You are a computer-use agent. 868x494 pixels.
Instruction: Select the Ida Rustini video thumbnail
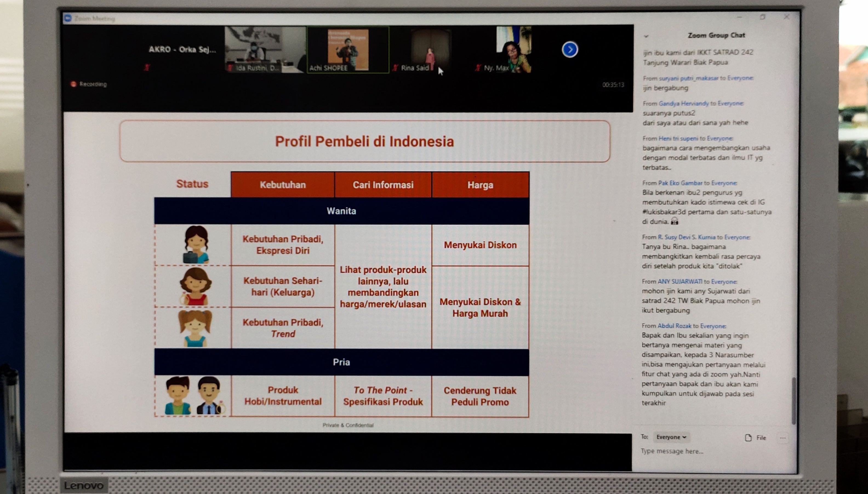tap(265, 50)
